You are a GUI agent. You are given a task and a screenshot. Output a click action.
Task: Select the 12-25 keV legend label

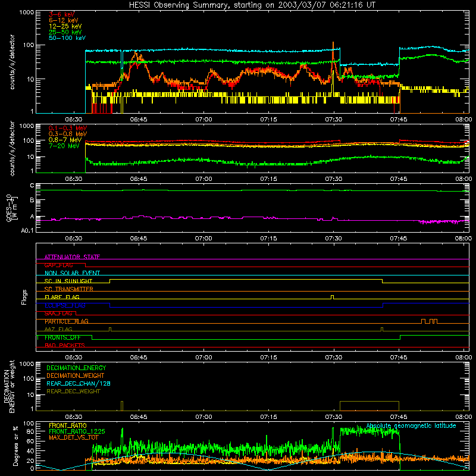click(65, 26)
